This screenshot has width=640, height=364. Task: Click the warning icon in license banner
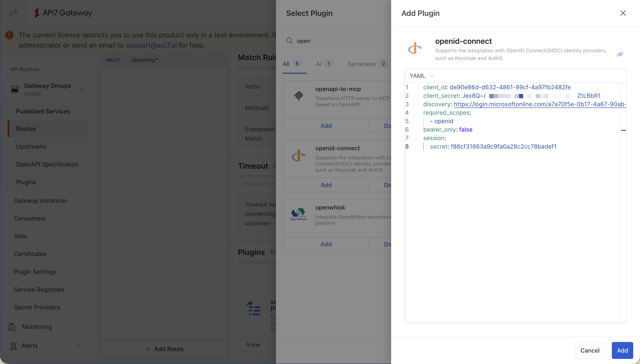click(x=9, y=35)
